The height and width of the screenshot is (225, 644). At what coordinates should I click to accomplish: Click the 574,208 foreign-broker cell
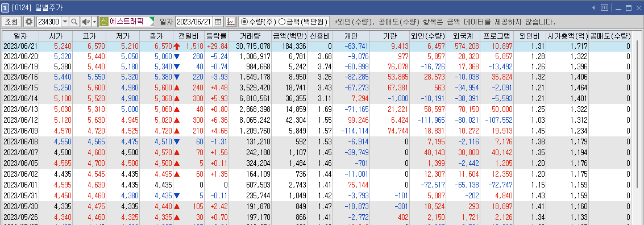(463, 46)
